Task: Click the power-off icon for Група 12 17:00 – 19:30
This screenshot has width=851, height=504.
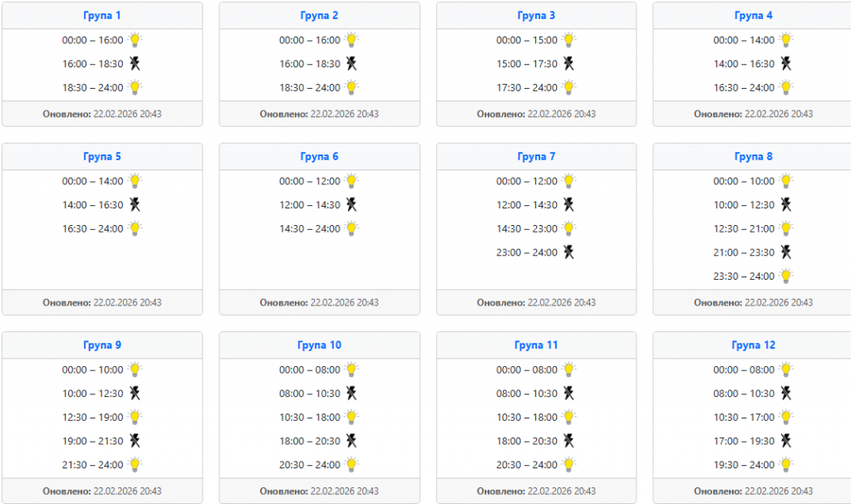Action: [786, 441]
